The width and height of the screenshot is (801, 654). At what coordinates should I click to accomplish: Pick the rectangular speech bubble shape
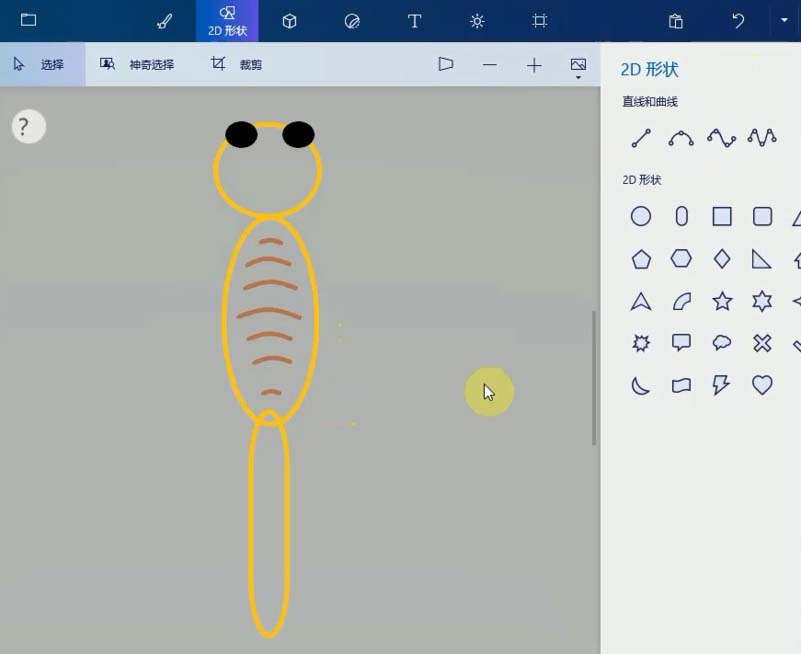point(681,342)
